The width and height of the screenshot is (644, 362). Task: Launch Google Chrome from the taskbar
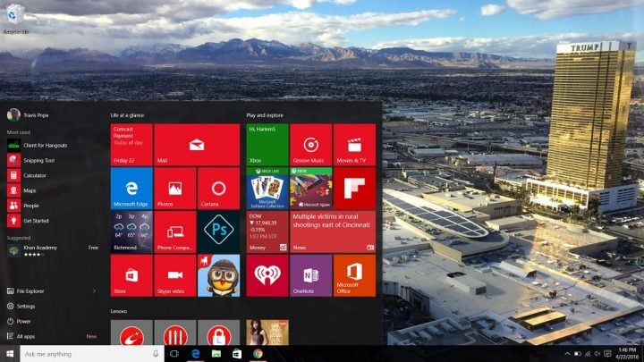[x=258, y=354]
